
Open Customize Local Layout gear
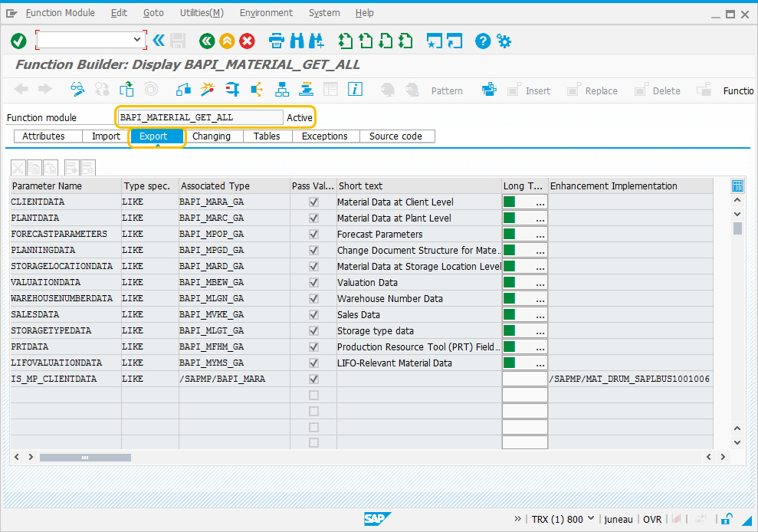tap(504, 41)
